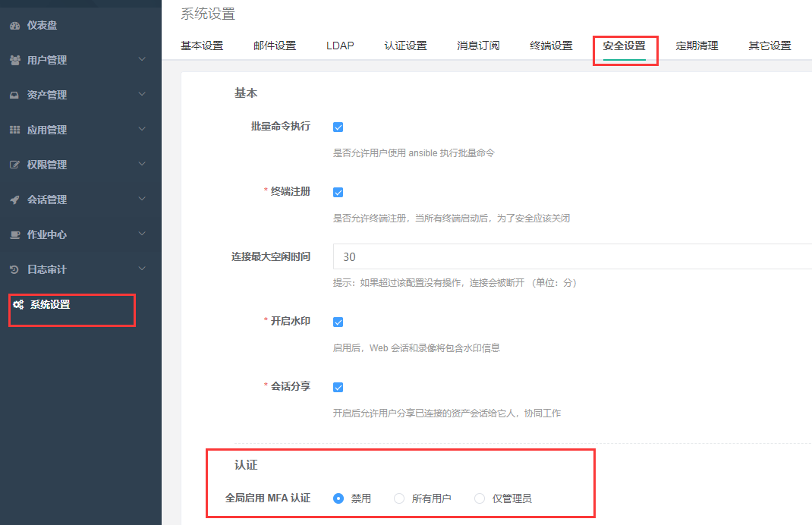
Task: Disable the 批量命令执行 checkbox
Action: coord(338,127)
